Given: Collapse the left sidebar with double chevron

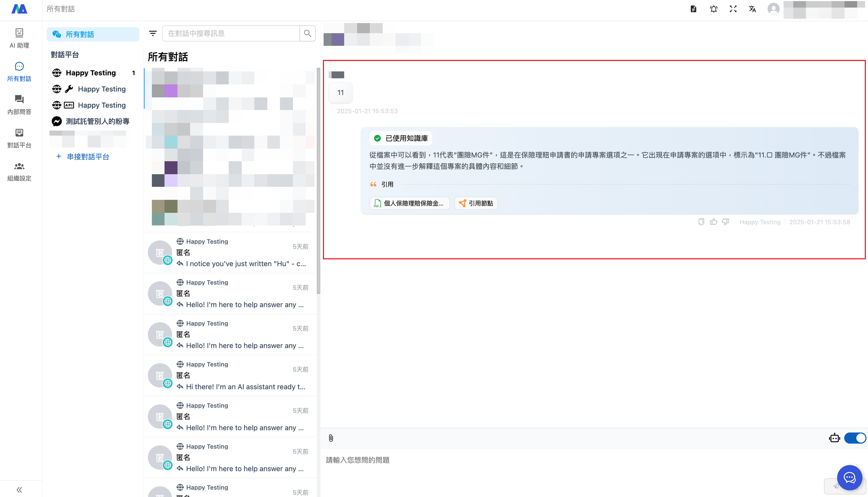Looking at the screenshot, I should click(19, 489).
